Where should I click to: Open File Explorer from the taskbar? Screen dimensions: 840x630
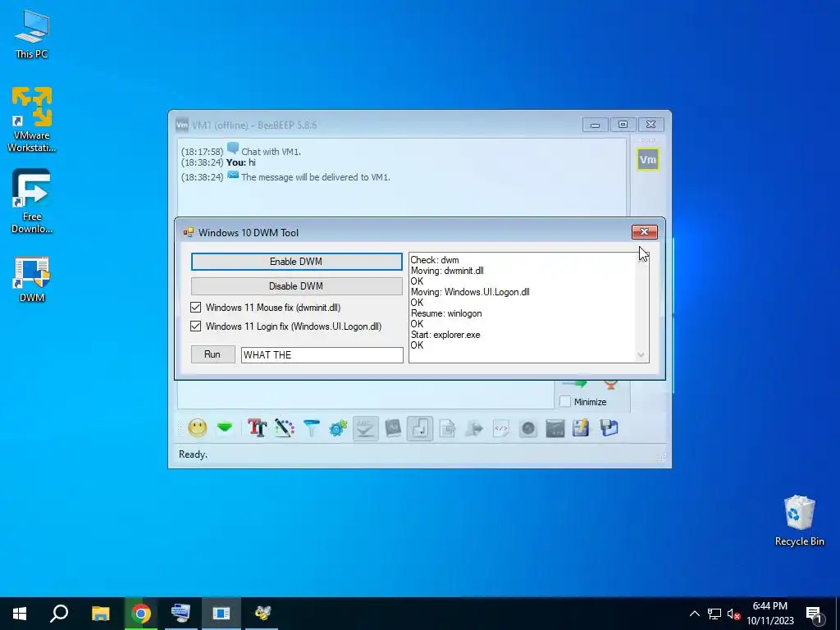[100, 614]
